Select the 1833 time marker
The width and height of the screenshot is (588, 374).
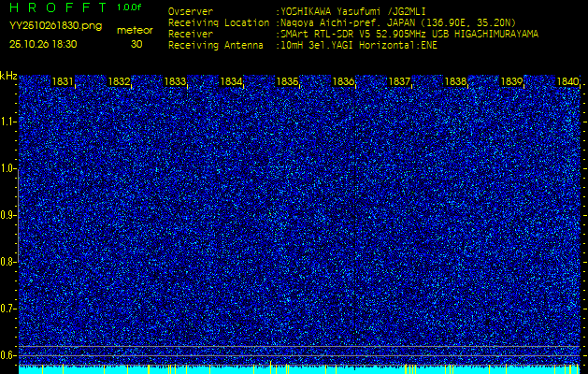[x=175, y=82]
